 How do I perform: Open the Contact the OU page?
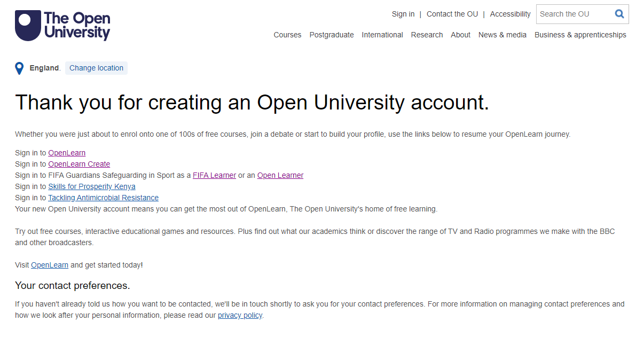point(452,14)
